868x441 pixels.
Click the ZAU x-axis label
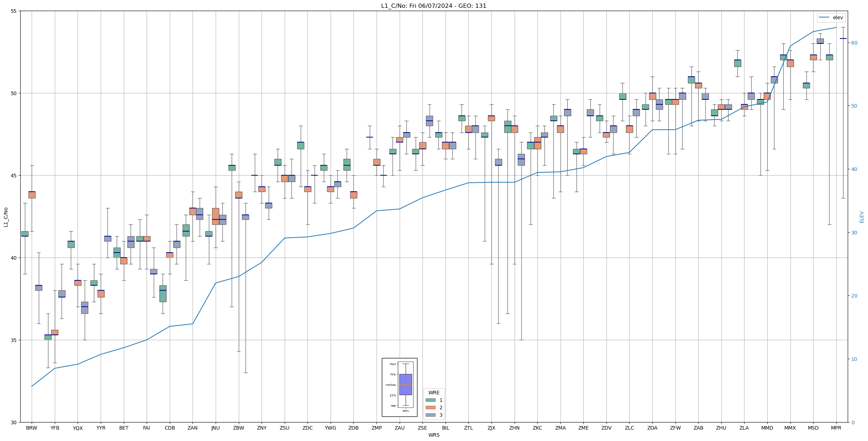click(x=400, y=428)
